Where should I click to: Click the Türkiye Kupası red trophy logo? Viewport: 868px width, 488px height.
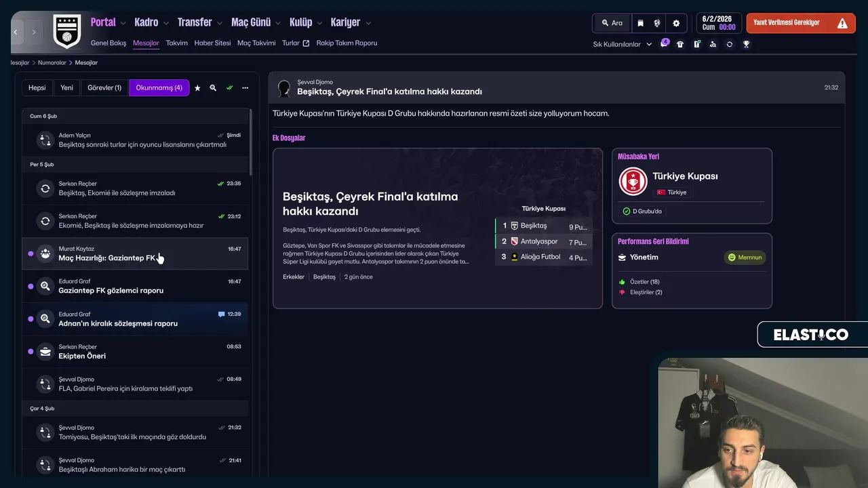point(633,181)
